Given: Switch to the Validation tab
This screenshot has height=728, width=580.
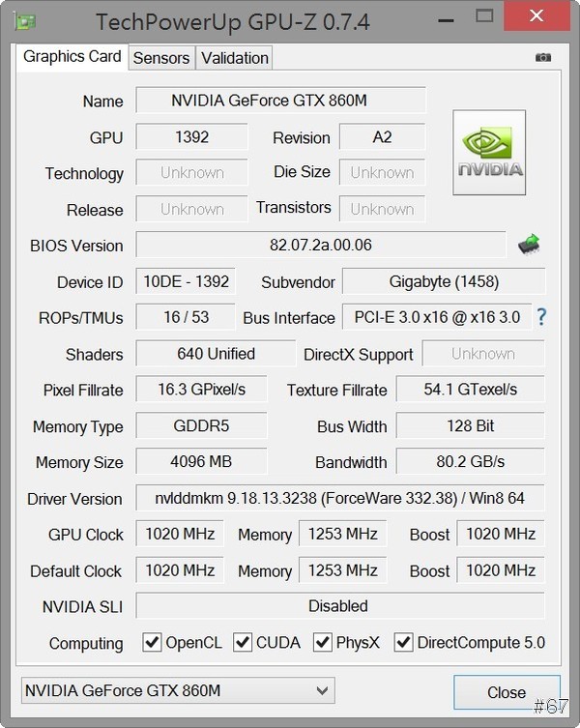Looking at the screenshot, I should (235, 58).
